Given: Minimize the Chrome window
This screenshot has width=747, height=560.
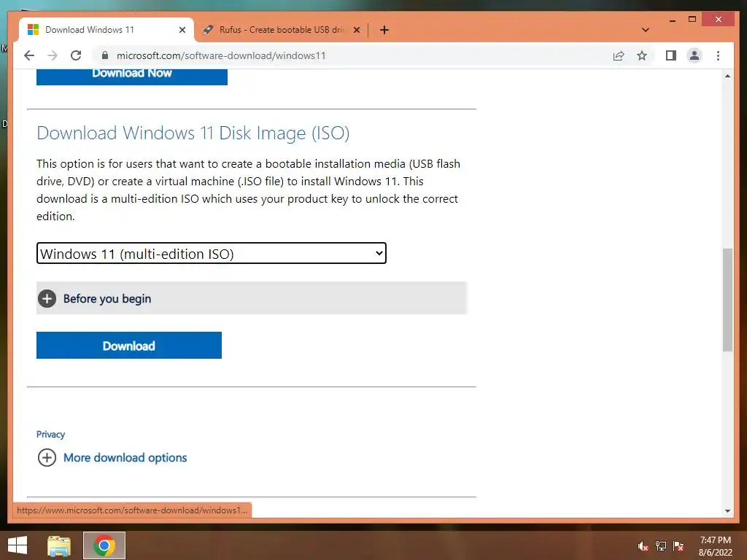Looking at the screenshot, I should [672, 20].
